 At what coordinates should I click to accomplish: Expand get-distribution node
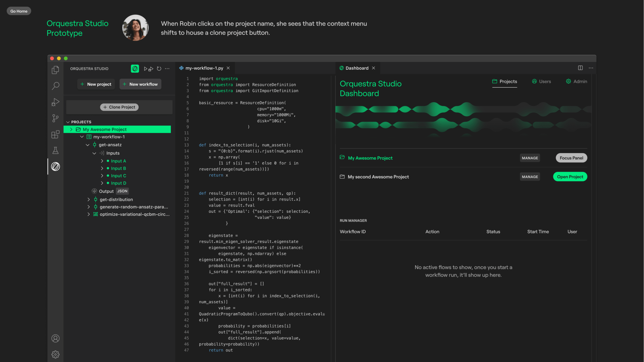point(88,199)
